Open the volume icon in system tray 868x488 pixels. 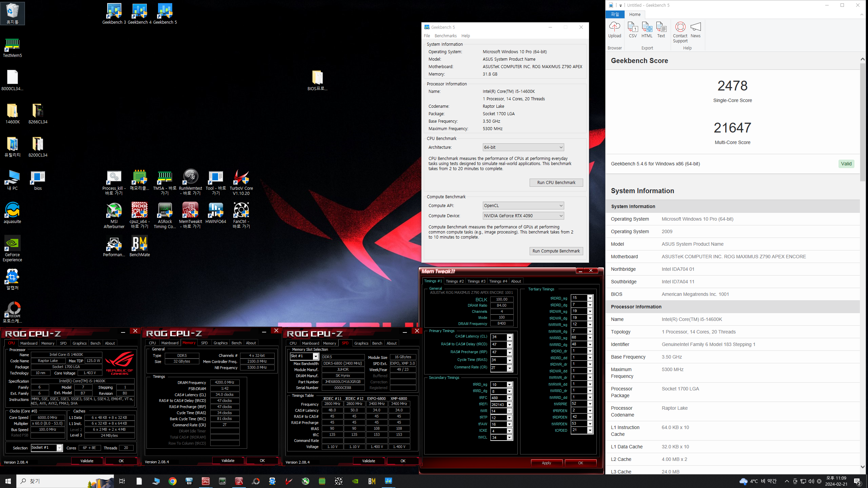[x=811, y=481]
